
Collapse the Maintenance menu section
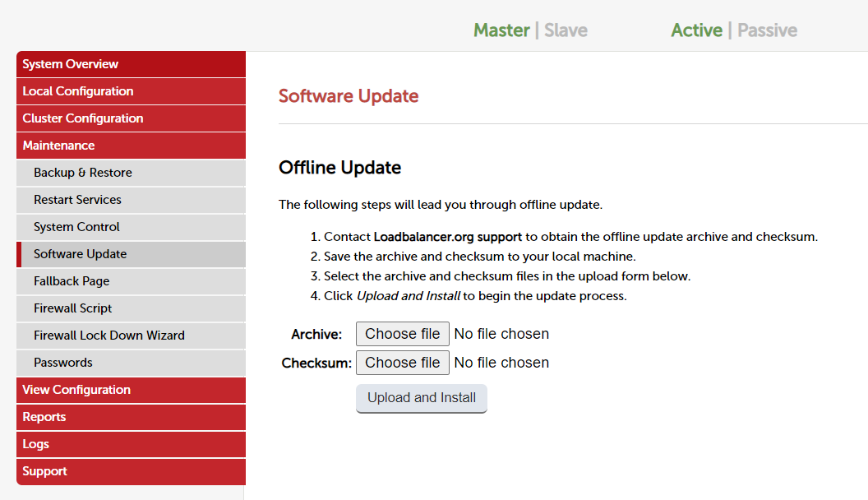[x=132, y=146]
